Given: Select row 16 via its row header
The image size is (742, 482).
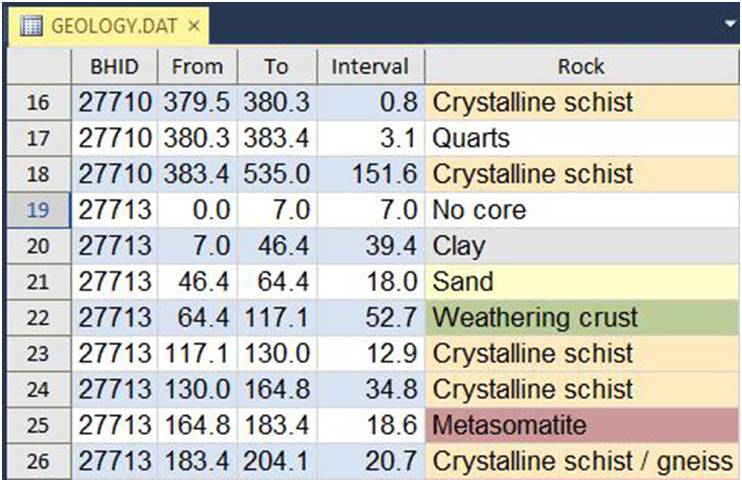Looking at the screenshot, I should click(x=39, y=102).
